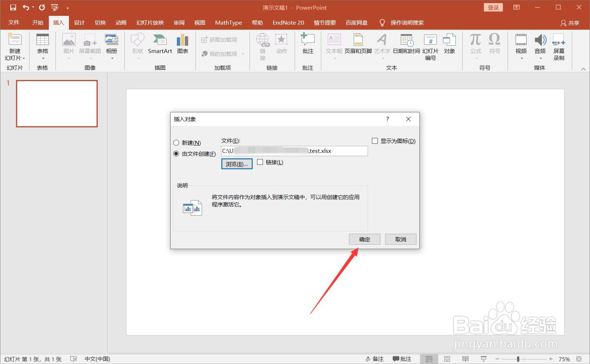Add a new comment (批注) from ribbon
590x364 pixels.
pyautogui.click(x=308, y=44)
